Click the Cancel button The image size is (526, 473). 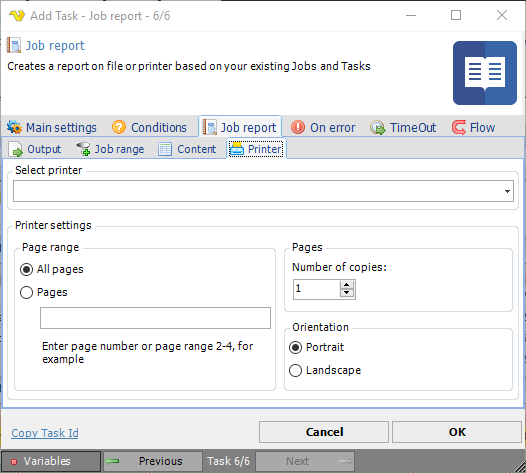point(324,432)
